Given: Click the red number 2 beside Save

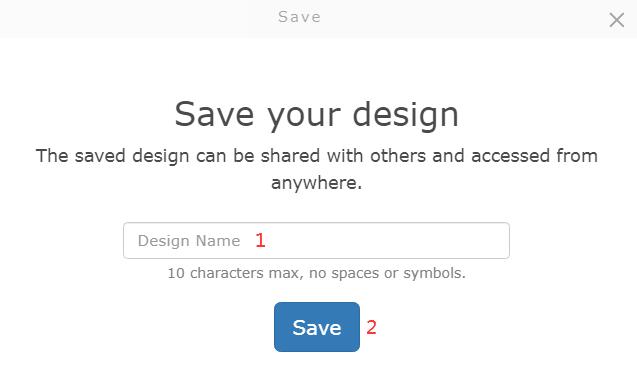Looking at the screenshot, I should pyautogui.click(x=371, y=327).
